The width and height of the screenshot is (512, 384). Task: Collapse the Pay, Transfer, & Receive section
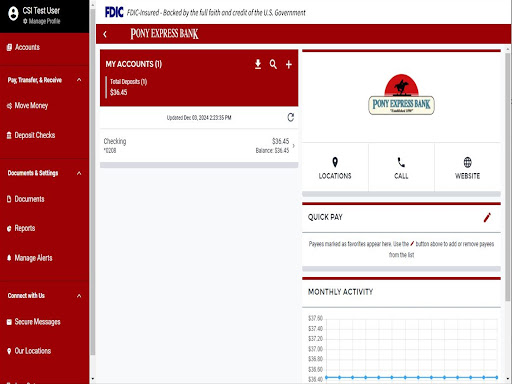coord(79,80)
